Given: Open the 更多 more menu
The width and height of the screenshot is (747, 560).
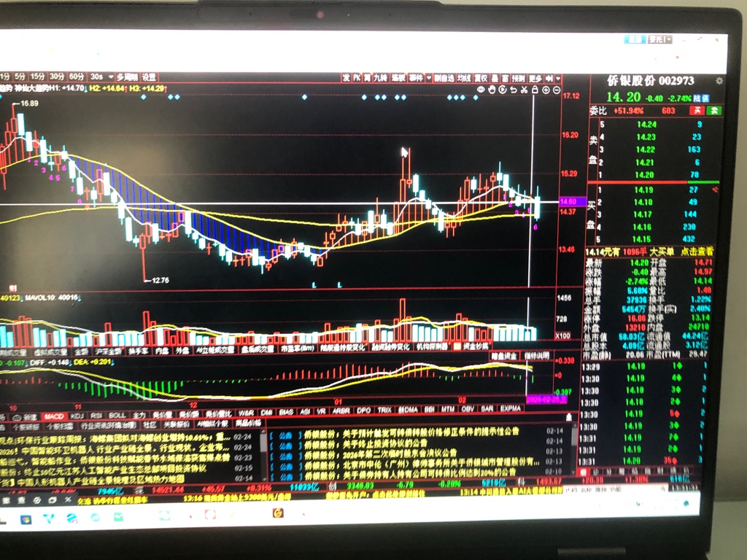Looking at the screenshot, I should pyautogui.click(x=535, y=78).
